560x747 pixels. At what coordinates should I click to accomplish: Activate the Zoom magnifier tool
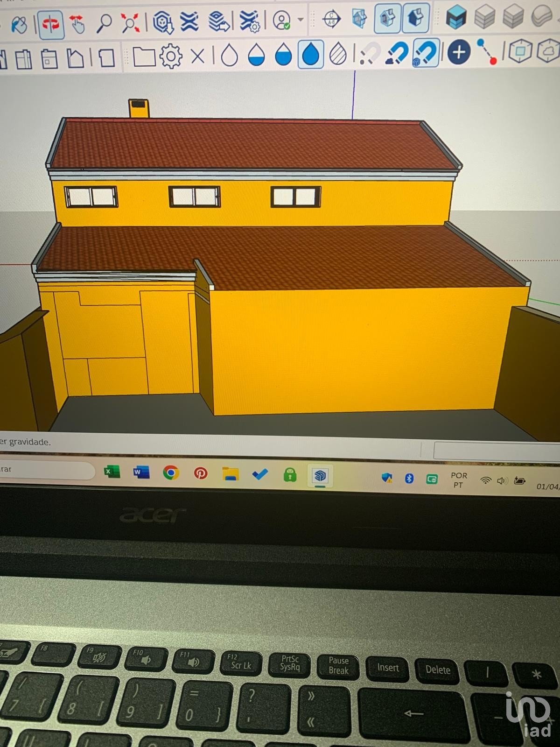point(104,22)
